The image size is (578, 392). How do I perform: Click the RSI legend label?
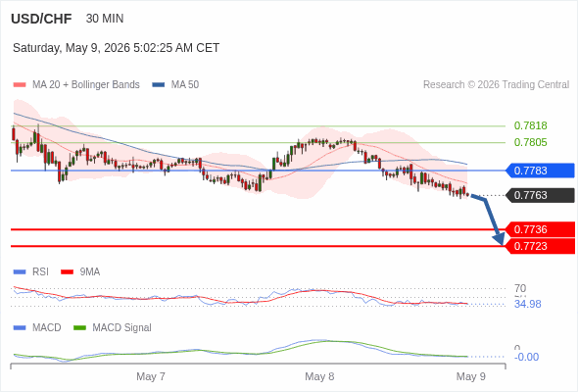pos(40,271)
